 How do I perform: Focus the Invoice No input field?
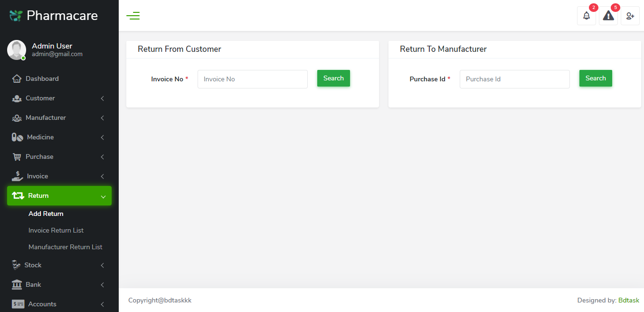[253, 79]
